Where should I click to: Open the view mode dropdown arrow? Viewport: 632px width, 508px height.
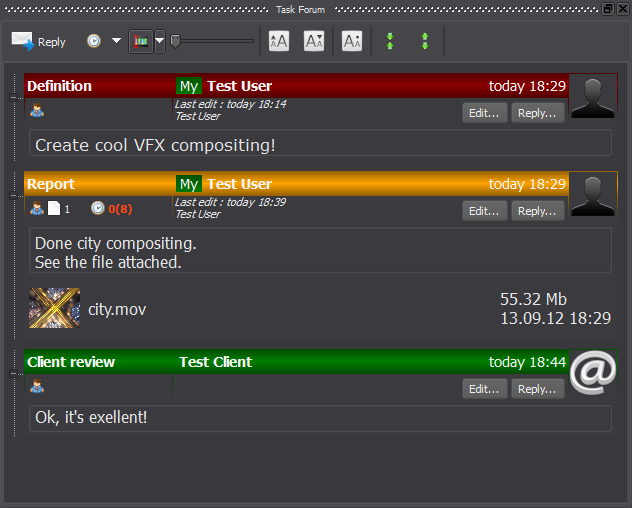[160, 41]
